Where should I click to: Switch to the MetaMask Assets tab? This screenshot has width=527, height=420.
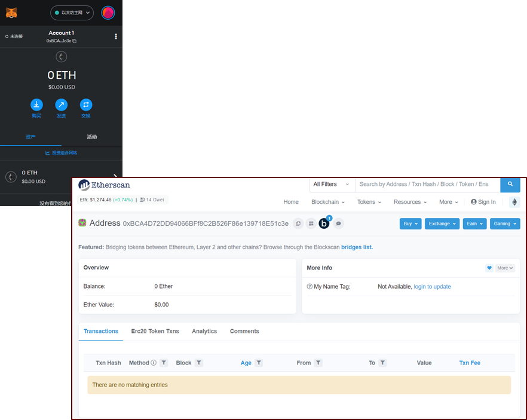[x=30, y=137]
